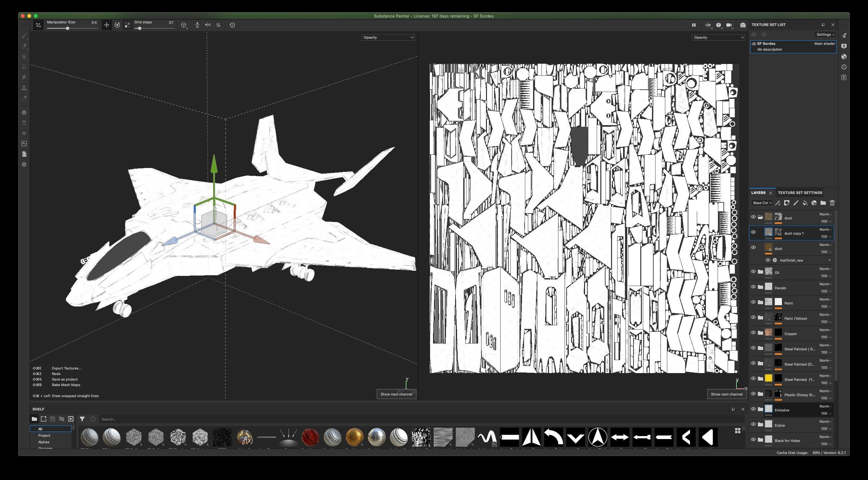The width and height of the screenshot is (868, 480).
Task: Delete selected layer with trash icon
Action: click(x=832, y=203)
